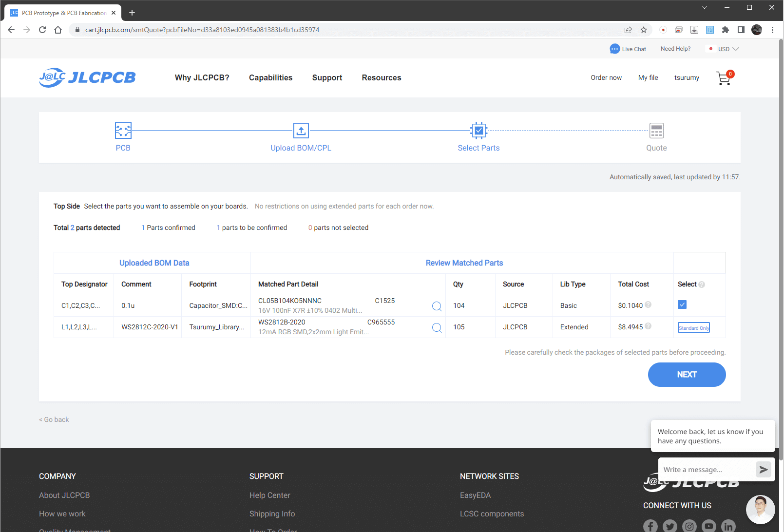Click the Select Parts step icon
Image resolution: width=784 pixels, height=532 pixels.
pos(478,131)
